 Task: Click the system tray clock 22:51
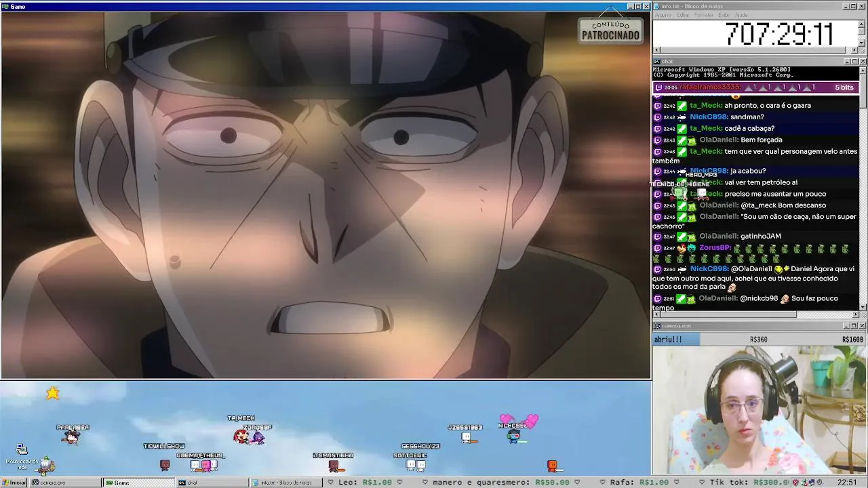point(847,483)
